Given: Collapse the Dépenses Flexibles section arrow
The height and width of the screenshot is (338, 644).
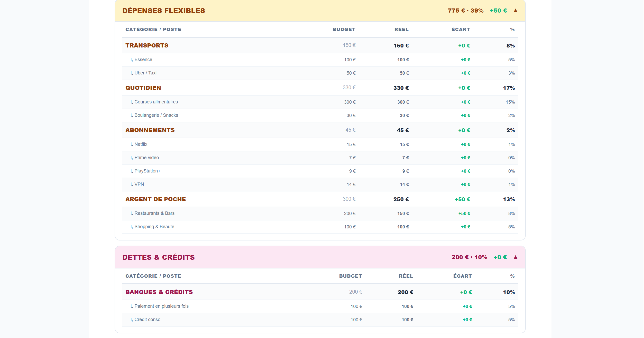Looking at the screenshot, I should click(515, 11).
